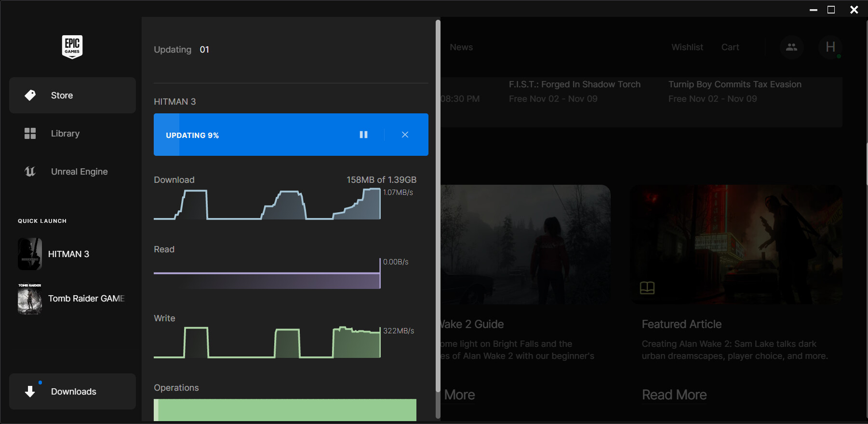The height and width of the screenshot is (424, 868).
Task: Open the Friends list icon
Action: coord(791,47)
